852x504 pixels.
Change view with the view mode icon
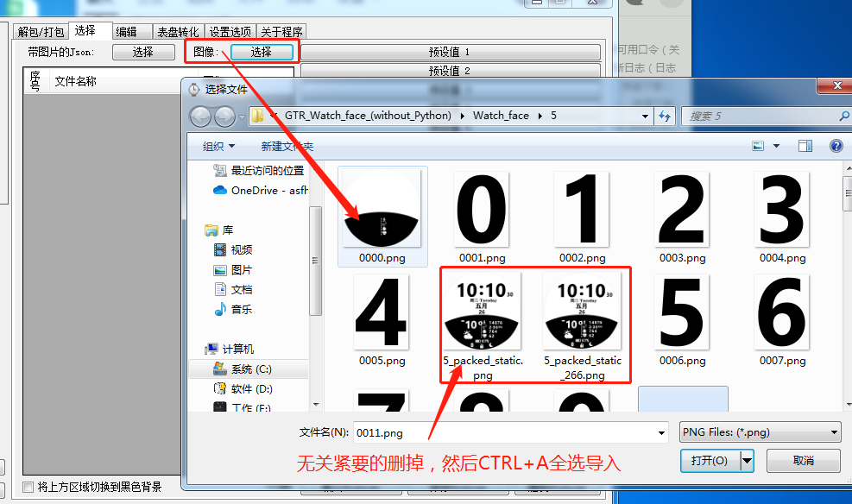point(758,146)
